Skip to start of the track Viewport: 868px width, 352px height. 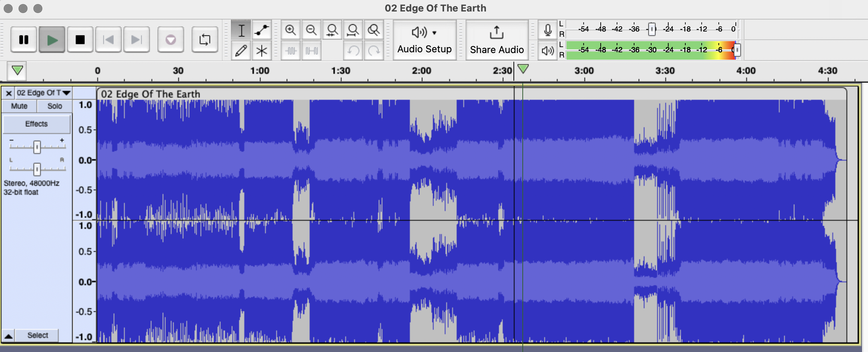point(108,40)
